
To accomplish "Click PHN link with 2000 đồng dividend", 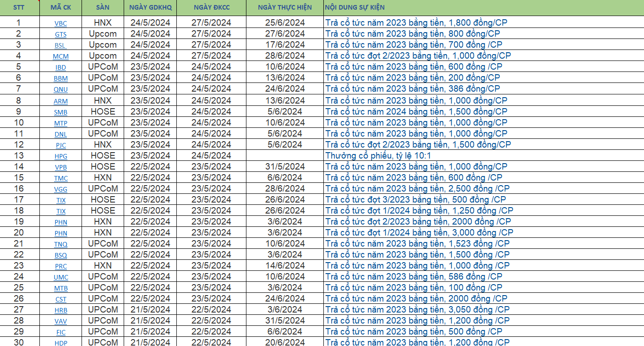I will [x=60, y=222].
